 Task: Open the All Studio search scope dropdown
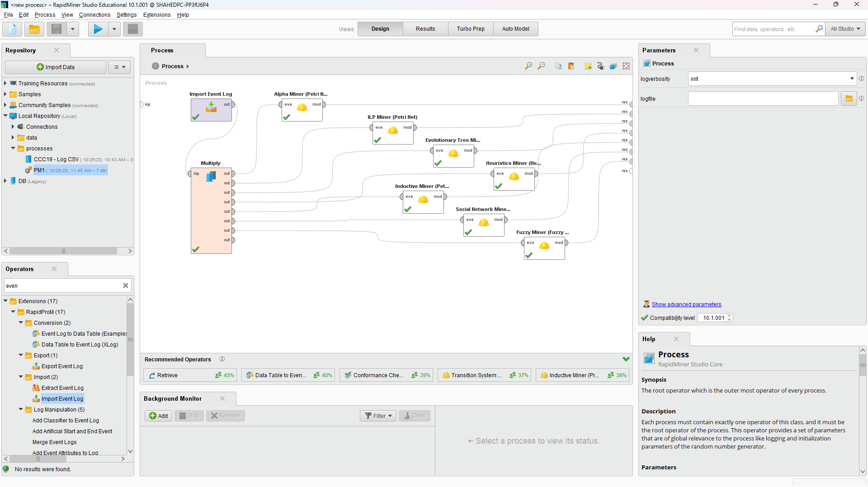(845, 29)
